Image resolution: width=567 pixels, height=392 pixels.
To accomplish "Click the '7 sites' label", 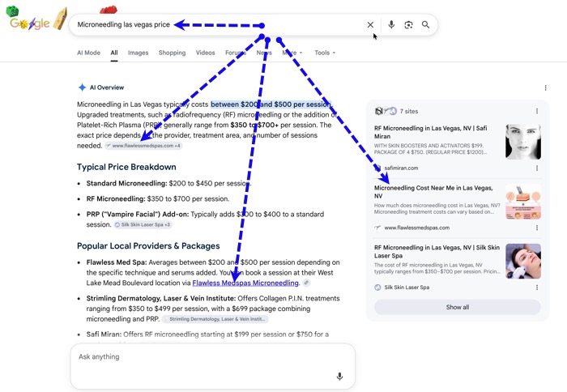I will pyautogui.click(x=409, y=111).
